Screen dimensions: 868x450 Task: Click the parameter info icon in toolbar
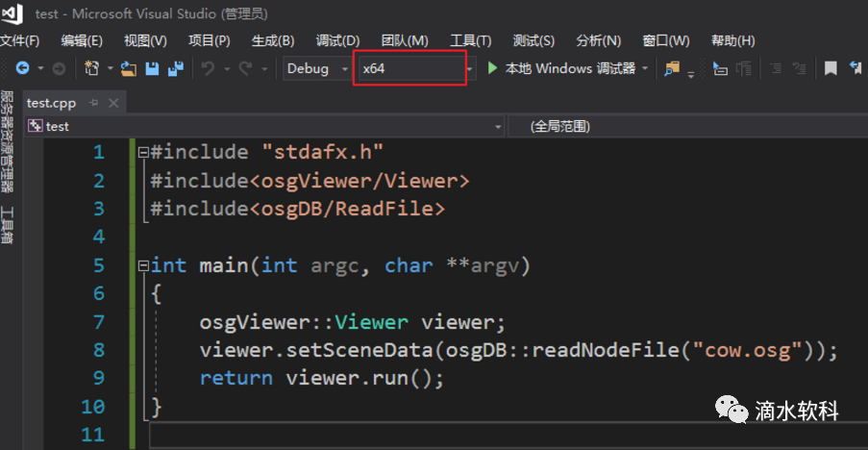[x=743, y=68]
